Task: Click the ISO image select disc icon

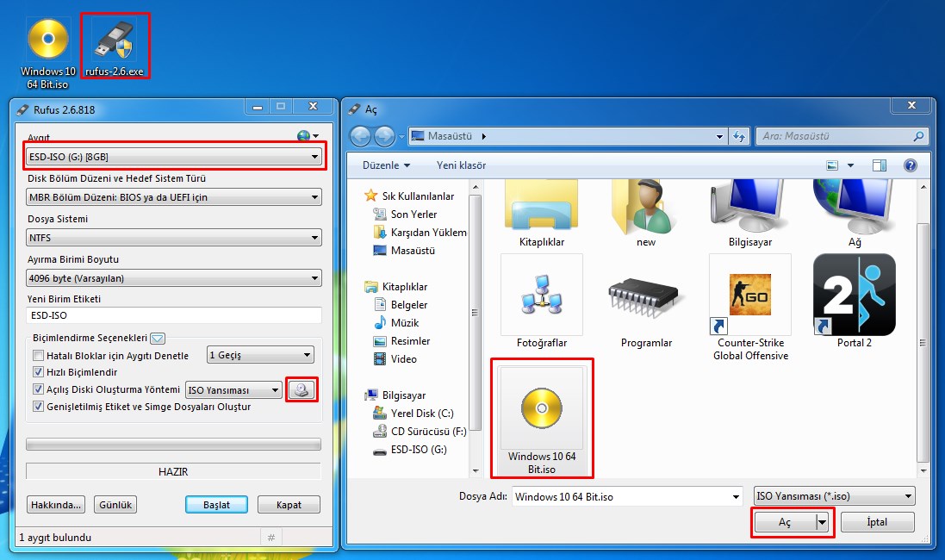Action: click(x=302, y=389)
